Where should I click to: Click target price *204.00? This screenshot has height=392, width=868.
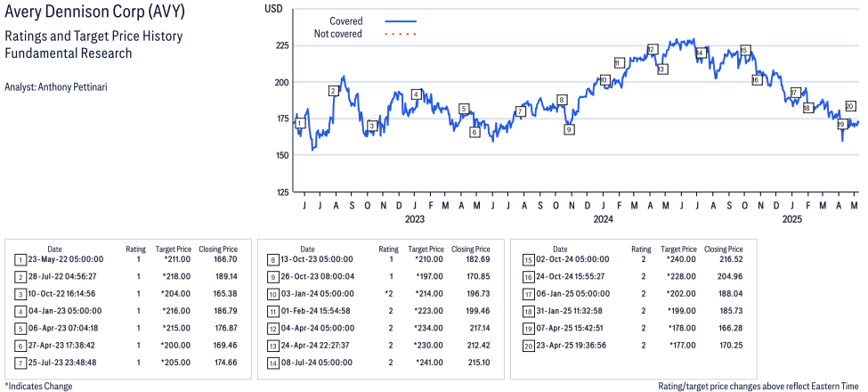[x=175, y=293]
